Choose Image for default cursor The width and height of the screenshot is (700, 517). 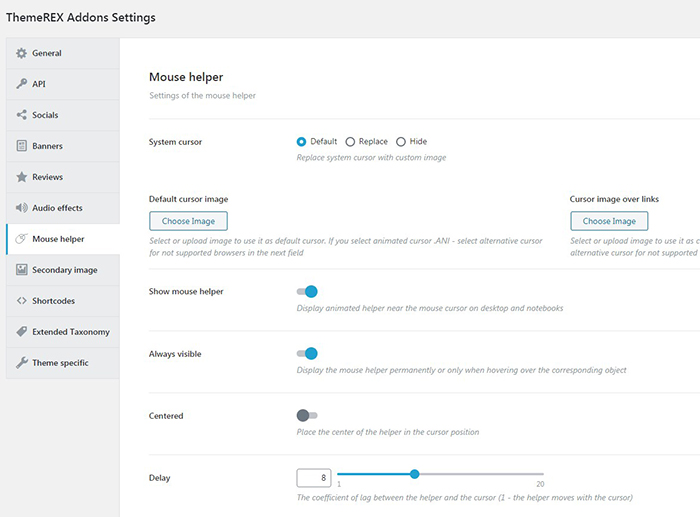(188, 221)
